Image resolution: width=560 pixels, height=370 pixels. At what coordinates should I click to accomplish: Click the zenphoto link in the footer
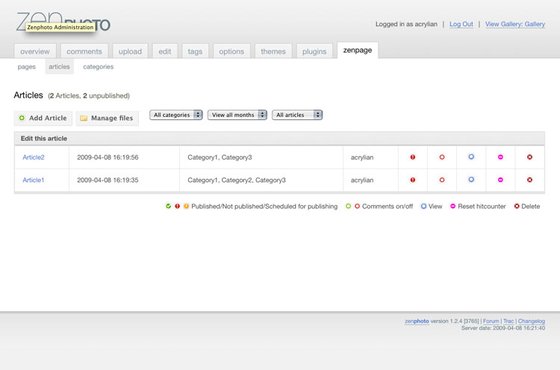[x=417, y=321]
